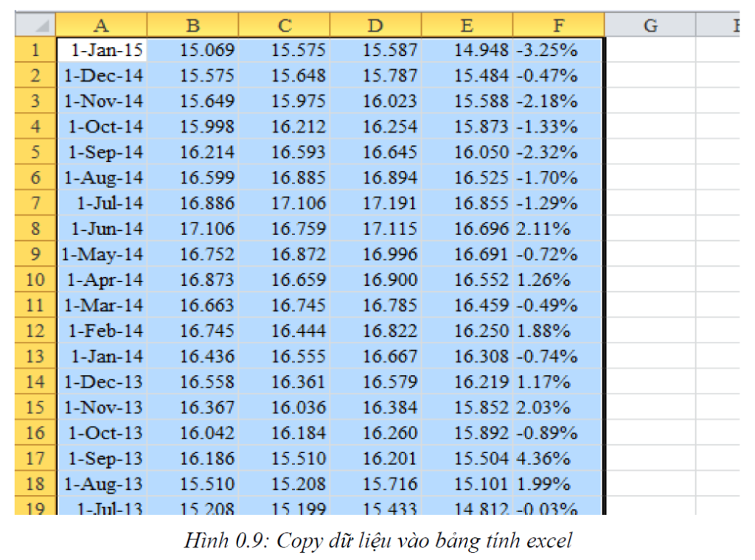Click cell containing 1-Dec-13
This screenshot has height=560, width=755.
(102, 382)
